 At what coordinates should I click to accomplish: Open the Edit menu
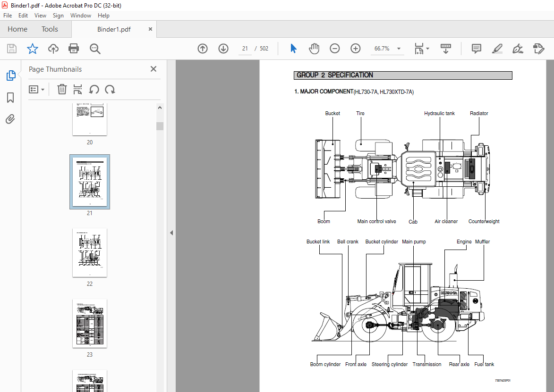tap(23, 16)
